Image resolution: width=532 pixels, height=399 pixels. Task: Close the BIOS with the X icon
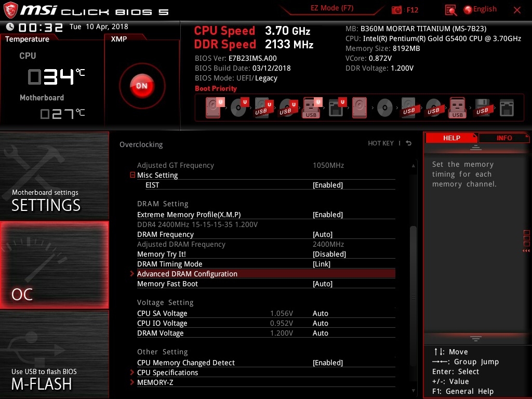pyautogui.click(x=517, y=10)
